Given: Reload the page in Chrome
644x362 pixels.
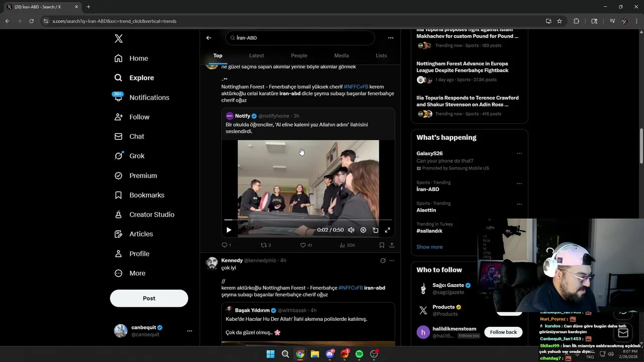Looking at the screenshot, I should [31, 21].
